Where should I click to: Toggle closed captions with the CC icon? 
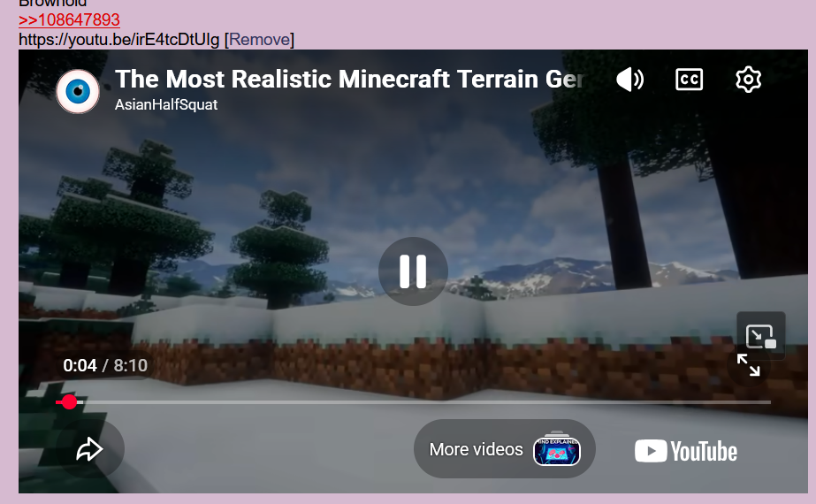[689, 80]
